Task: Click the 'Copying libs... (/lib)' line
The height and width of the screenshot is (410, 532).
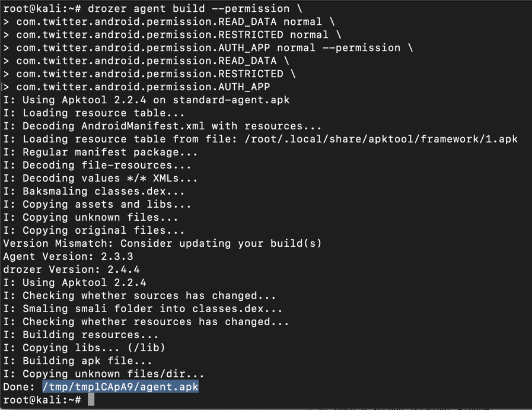Action: point(84,348)
